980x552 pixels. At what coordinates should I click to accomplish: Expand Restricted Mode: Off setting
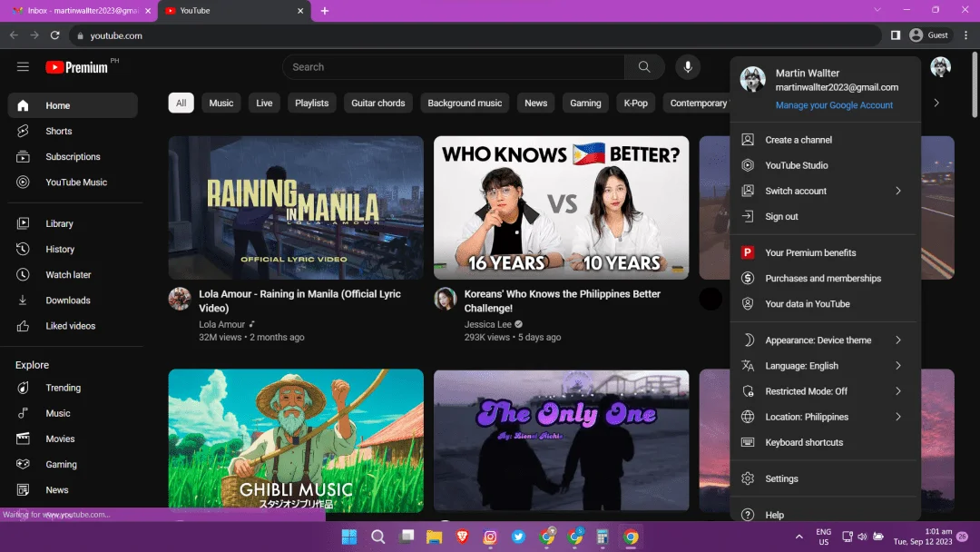point(825,392)
